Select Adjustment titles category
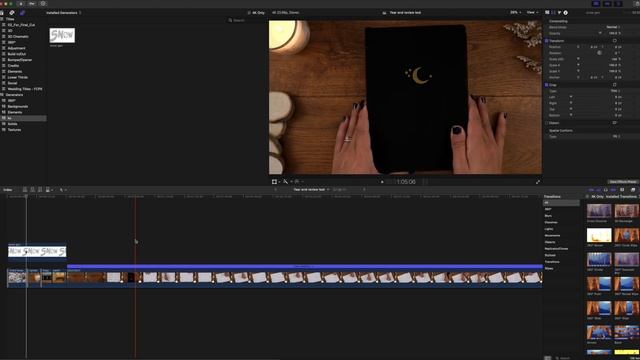The height and width of the screenshot is (360, 640). 16,48
